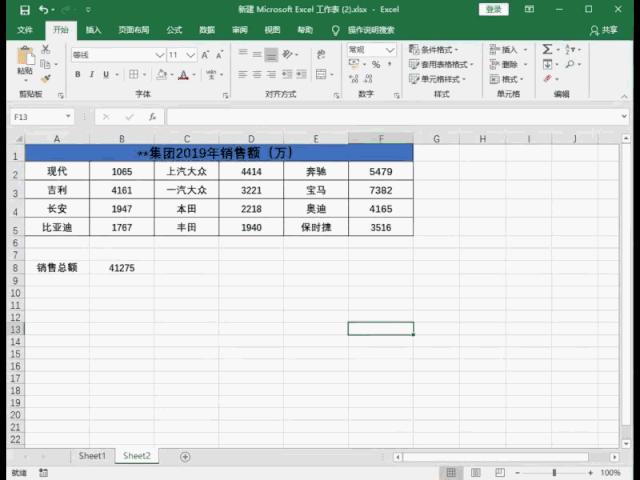Click the Sort and Filter icon
Viewport: 640px width, 480px height.
[x=570, y=49]
